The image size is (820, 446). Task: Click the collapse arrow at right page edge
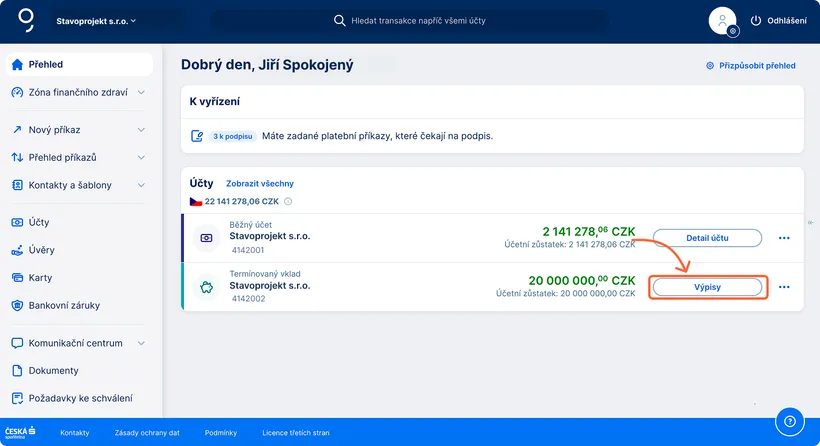pos(811,223)
